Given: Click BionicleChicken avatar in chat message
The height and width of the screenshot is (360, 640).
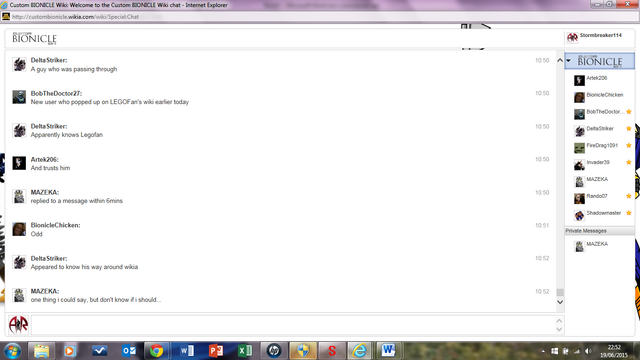Looking at the screenshot, I should click(19, 229).
